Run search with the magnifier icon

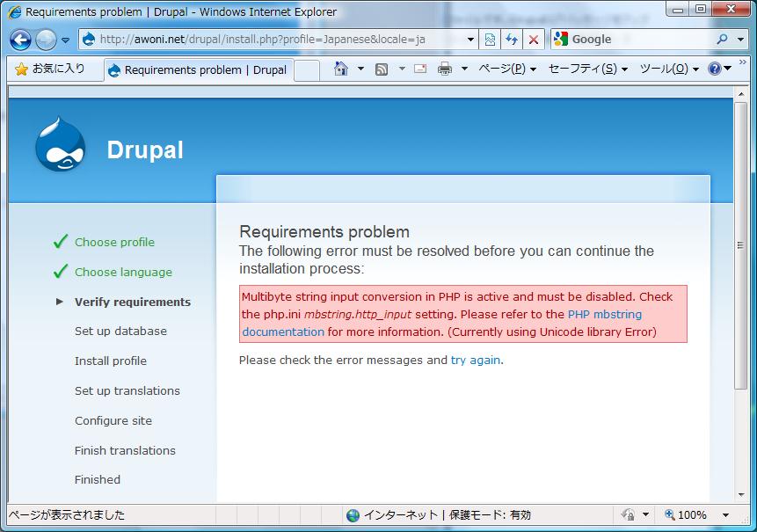722,40
